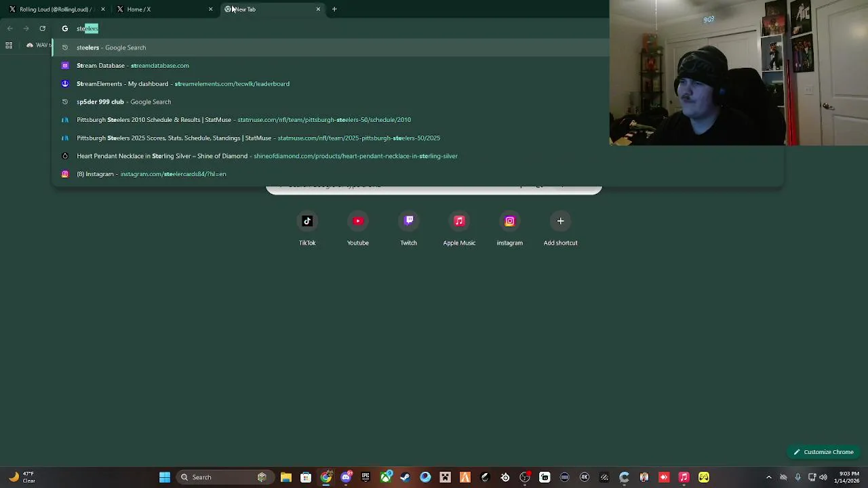Open Microsoft Store from the taskbar

[x=306, y=477]
